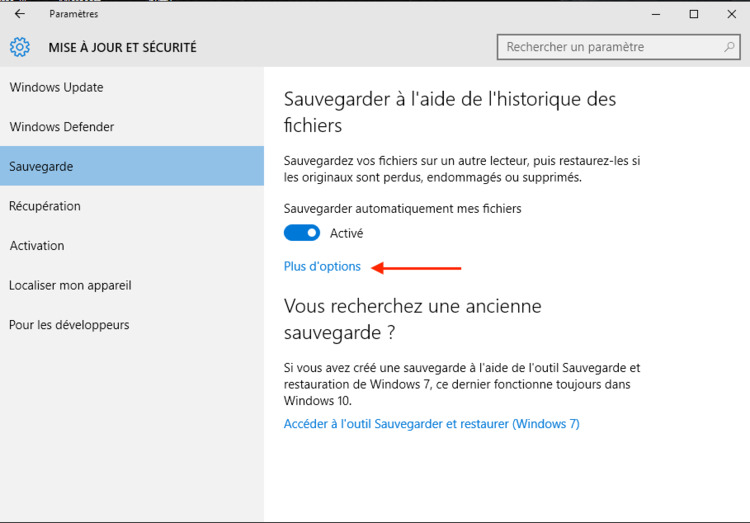Focus the "Rechercher un paramètre" search field
Viewport: 750px width, 523px height.
[610, 47]
